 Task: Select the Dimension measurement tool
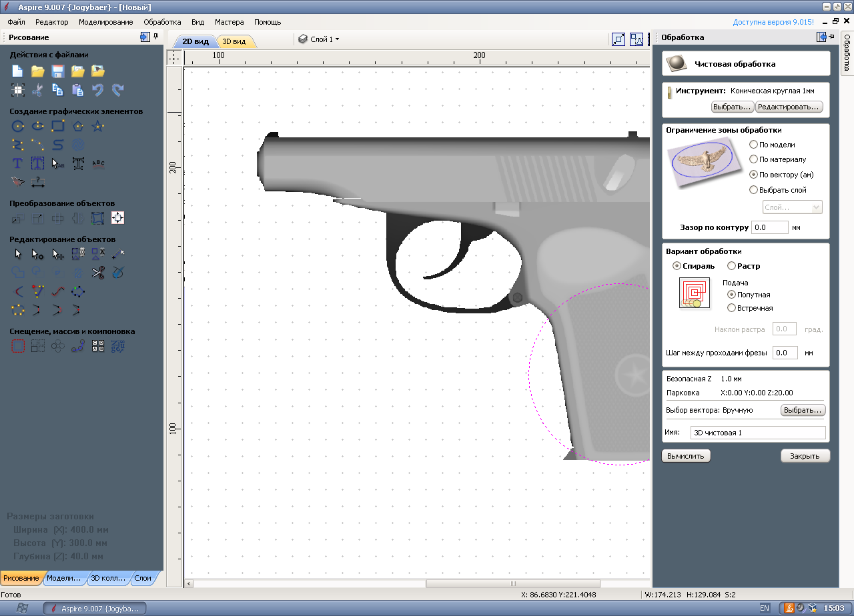coord(38,182)
